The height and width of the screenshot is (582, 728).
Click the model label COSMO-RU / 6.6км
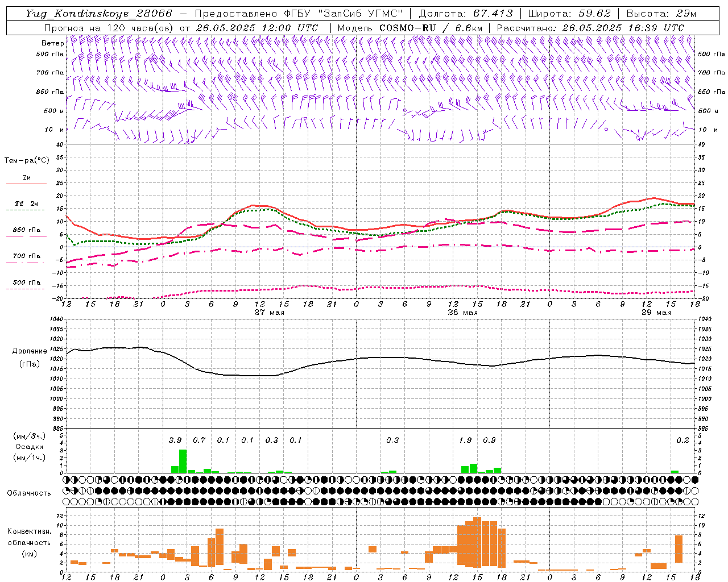click(x=431, y=28)
